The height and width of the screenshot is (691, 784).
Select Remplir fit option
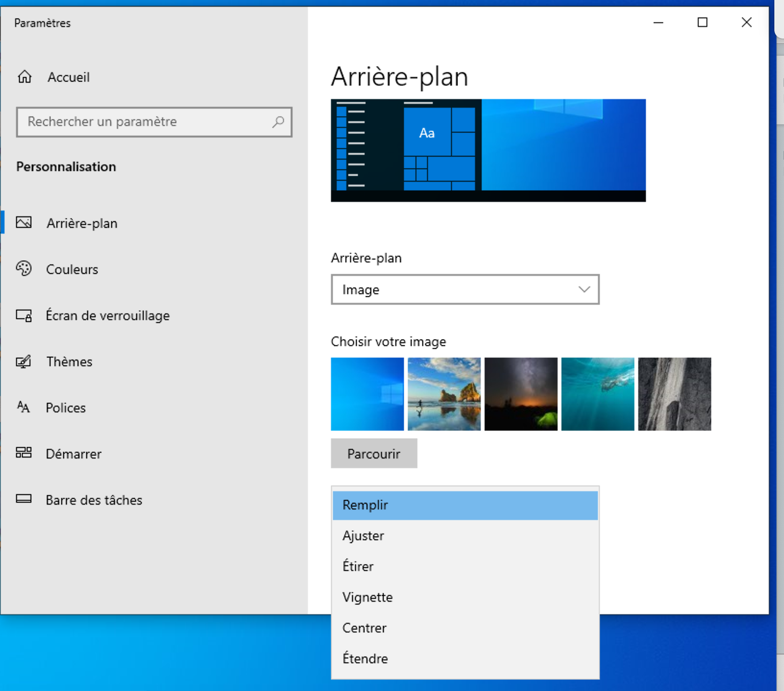(465, 505)
